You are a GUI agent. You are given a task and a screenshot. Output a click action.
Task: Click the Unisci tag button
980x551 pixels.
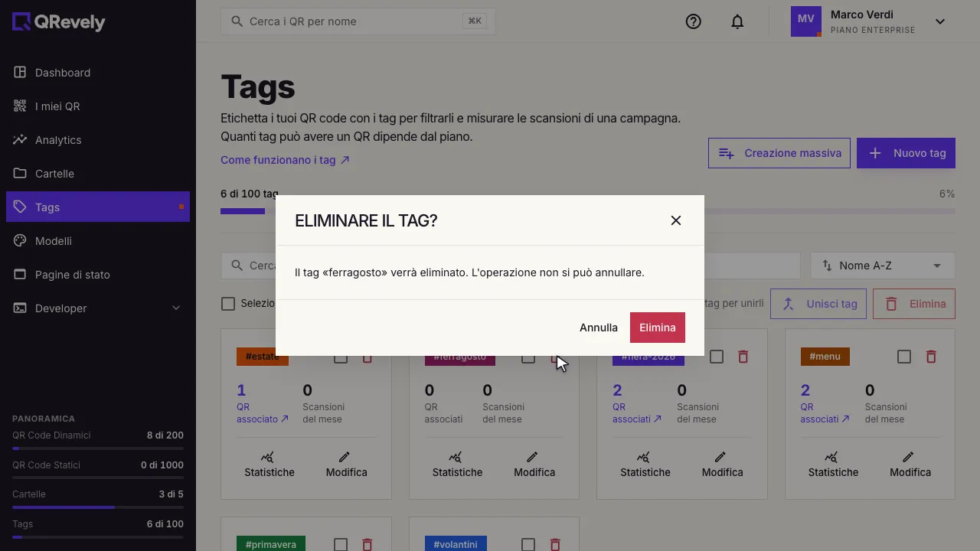pyautogui.click(x=818, y=304)
